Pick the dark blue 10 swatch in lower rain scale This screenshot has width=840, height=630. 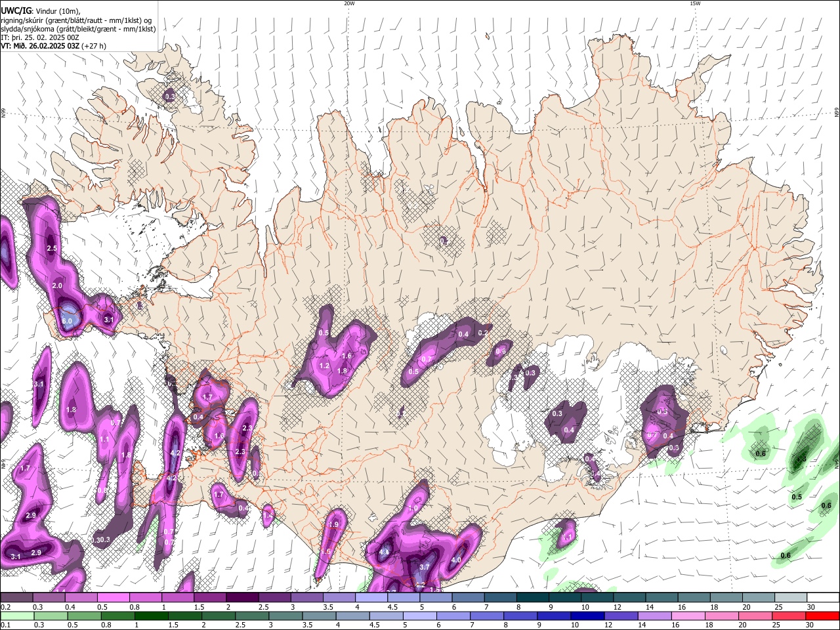tap(587, 616)
